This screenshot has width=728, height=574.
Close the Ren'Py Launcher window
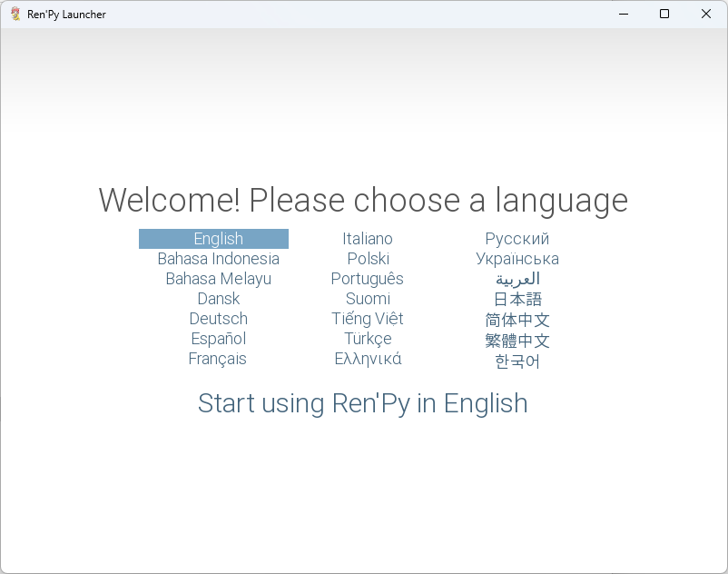click(x=705, y=14)
